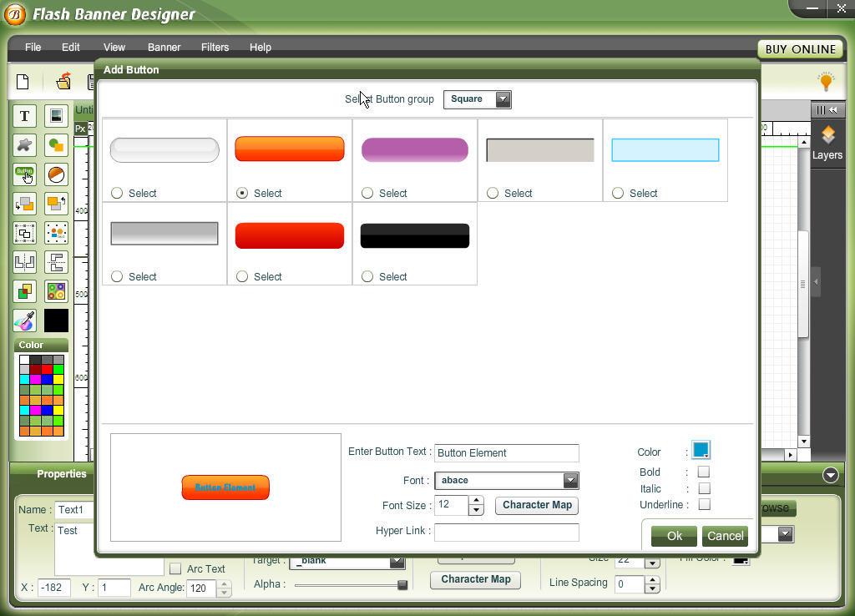Open the Banner menu
Image resolution: width=855 pixels, height=616 pixels.
(164, 48)
